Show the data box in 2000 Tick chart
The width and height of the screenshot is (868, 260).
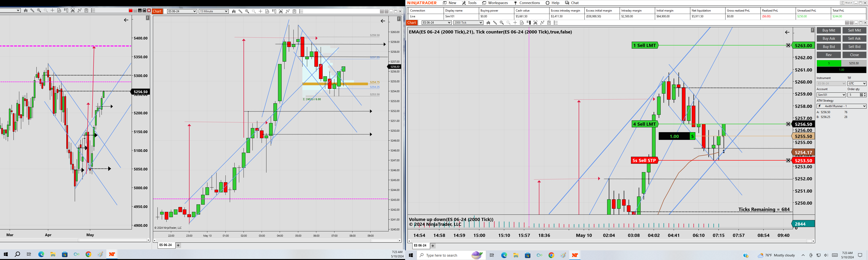[x=522, y=23]
